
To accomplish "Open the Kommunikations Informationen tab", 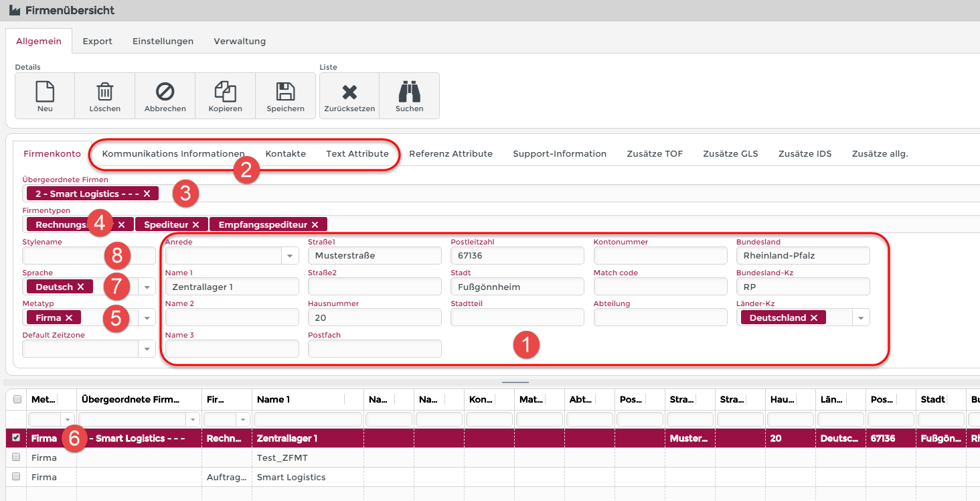I will coord(173,154).
